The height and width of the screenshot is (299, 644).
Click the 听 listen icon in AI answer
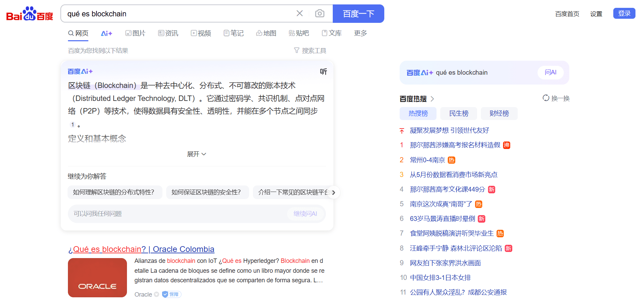pyautogui.click(x=323, y=72)
